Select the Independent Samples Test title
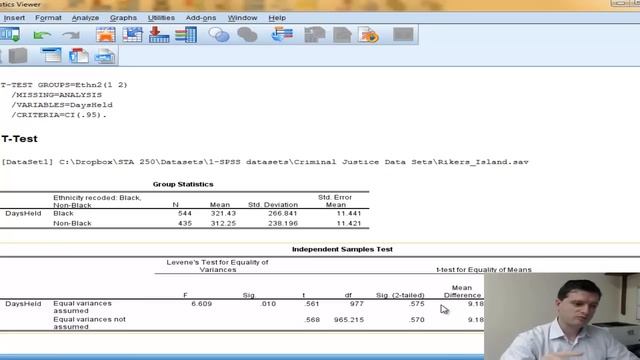This screenshot has height=360, width=640. (342, 249)
